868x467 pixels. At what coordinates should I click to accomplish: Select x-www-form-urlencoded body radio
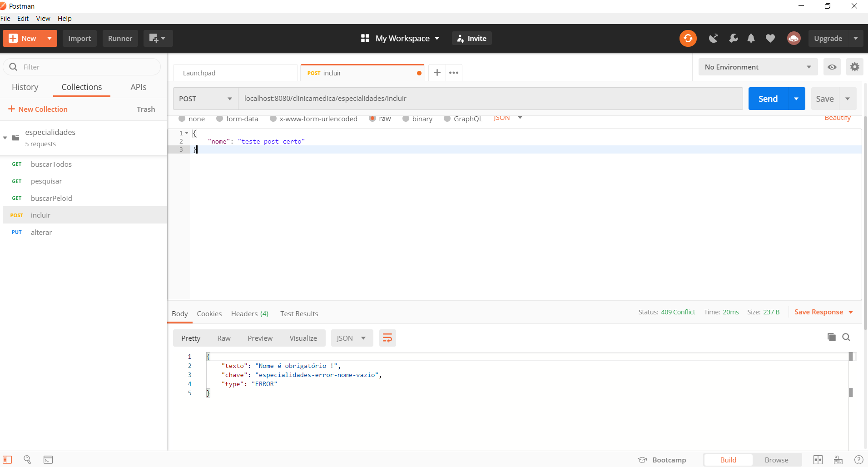(273, 119)
